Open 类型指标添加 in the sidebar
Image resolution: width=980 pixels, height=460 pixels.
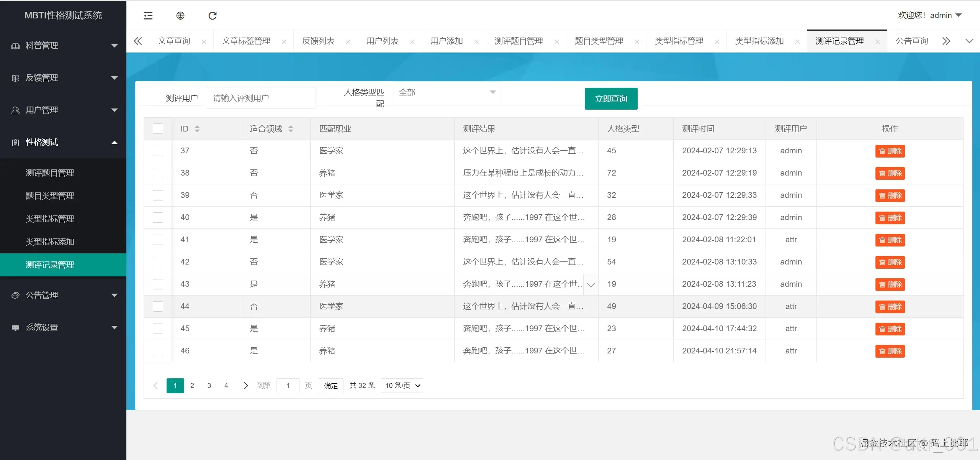[63, 242]
